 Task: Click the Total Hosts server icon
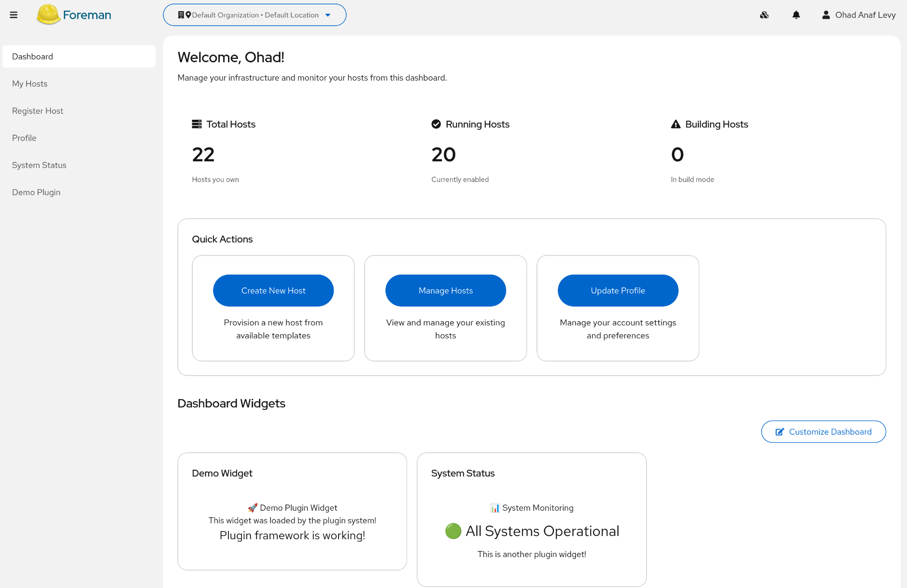(x=197, y=124)
